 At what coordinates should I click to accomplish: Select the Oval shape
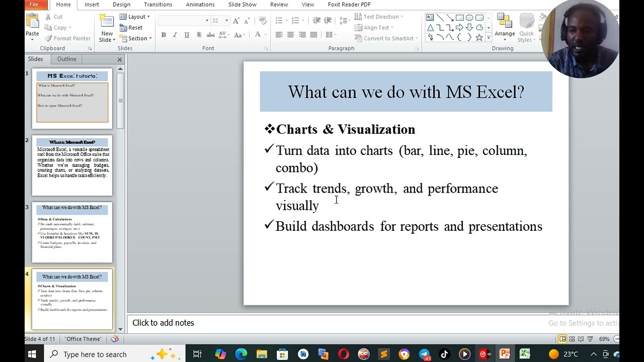point(469,18)
